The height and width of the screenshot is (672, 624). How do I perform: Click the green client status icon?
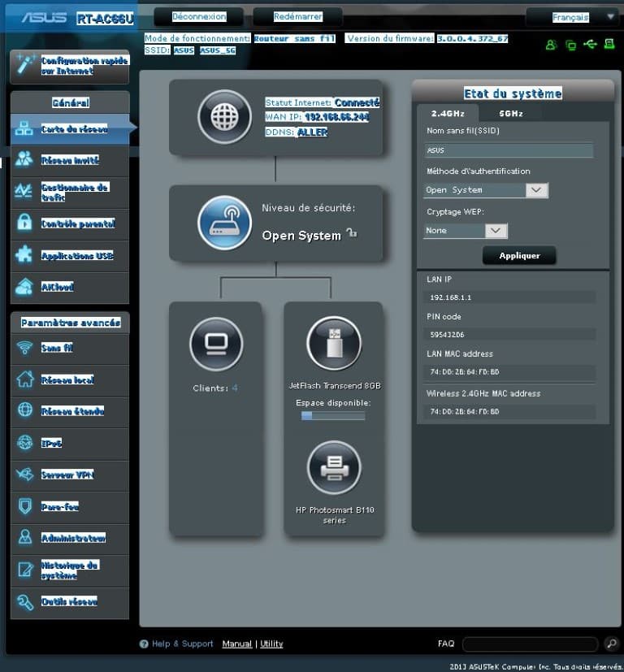coord(571,45)
